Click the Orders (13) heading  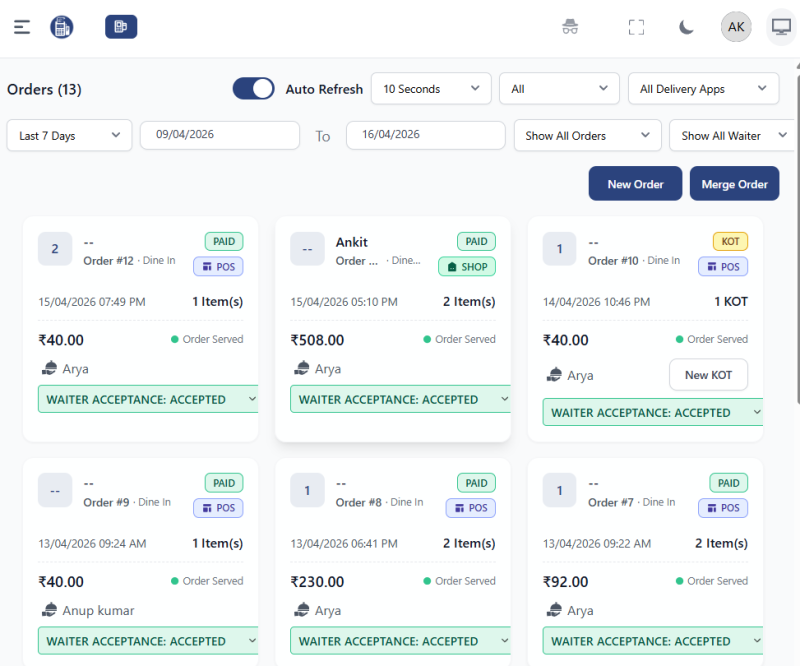(x=44, y=89)
